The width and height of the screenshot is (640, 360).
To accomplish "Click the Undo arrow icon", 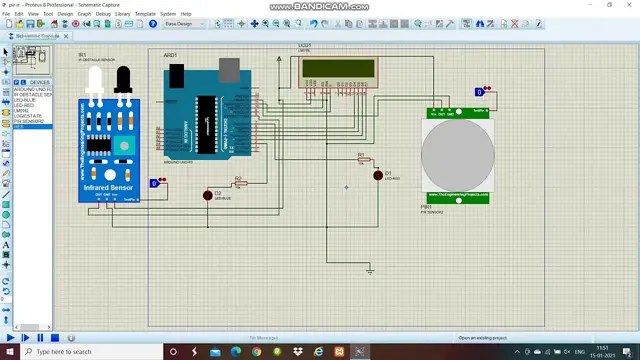I will tap(313, 24).
